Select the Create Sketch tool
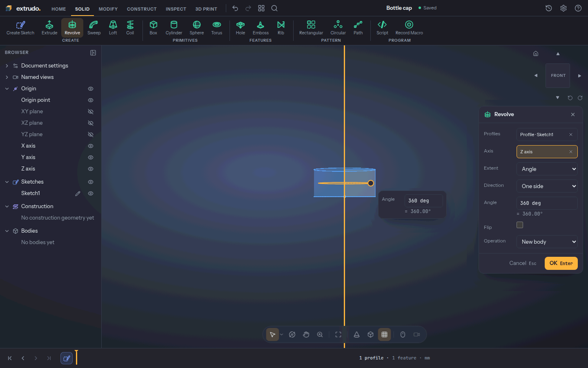The width and height of the screenshot is (588, 368). pyautogui.click(x=20, y=28)
